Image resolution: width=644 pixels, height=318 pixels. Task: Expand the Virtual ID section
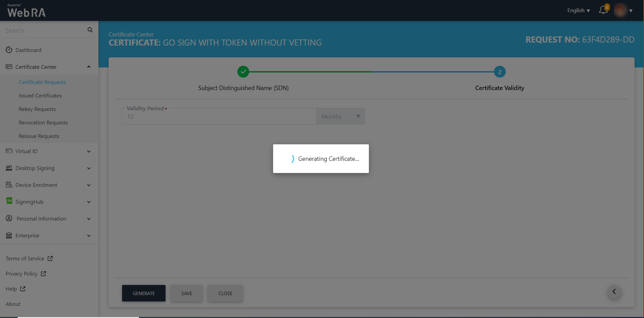[x=89, y=151]
